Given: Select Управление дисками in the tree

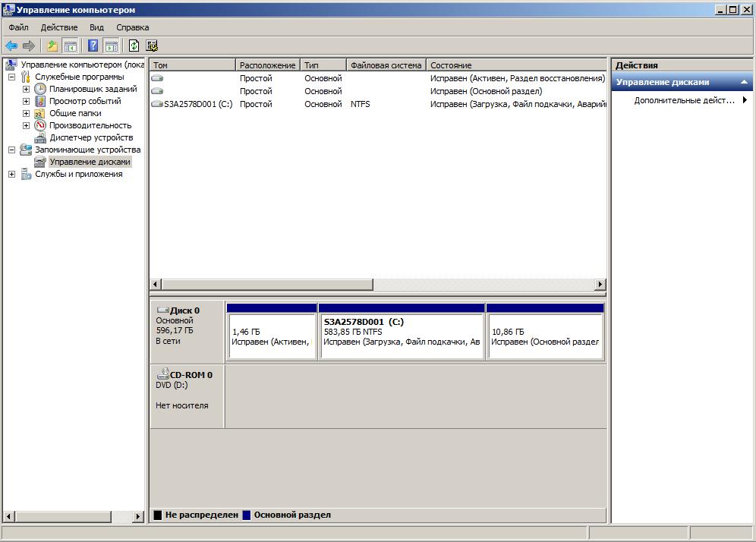Looking at the screenshot, I should [90, 162].
